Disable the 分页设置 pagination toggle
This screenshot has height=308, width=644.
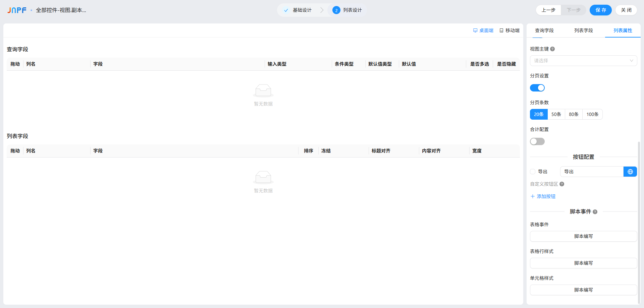pyautogui.click(x=537, y=88)
